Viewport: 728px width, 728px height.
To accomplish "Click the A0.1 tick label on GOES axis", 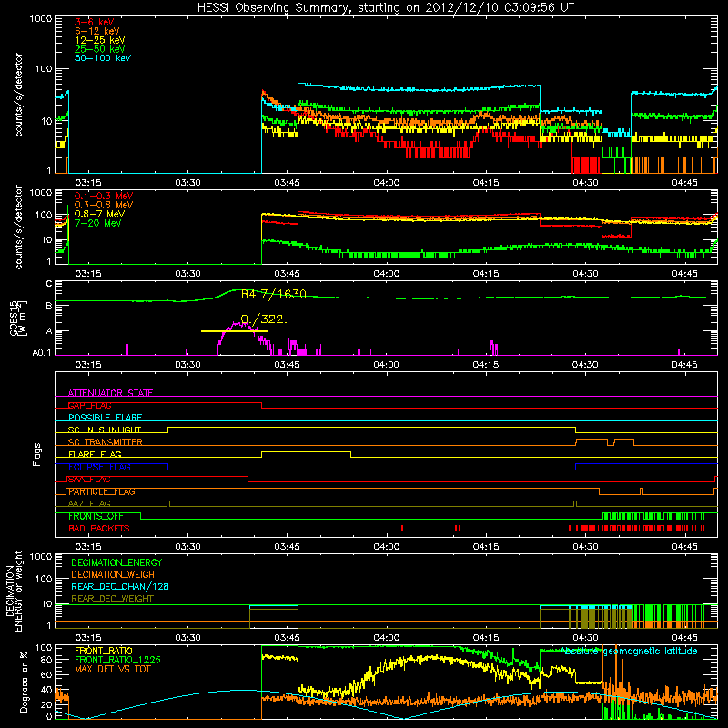I will (41, 352).
